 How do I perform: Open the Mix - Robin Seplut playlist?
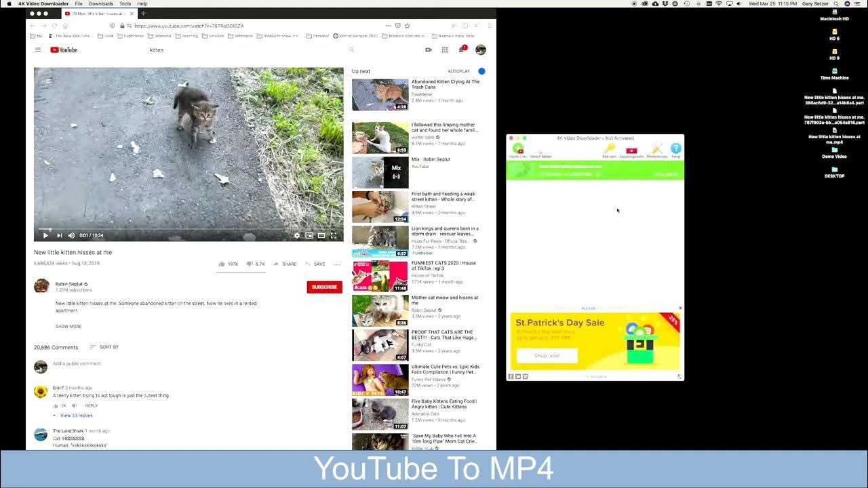click(x=431, y=159)
